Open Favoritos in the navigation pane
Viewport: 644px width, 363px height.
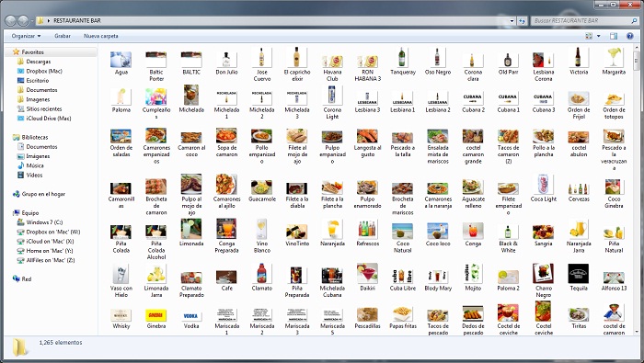[32, 52]
